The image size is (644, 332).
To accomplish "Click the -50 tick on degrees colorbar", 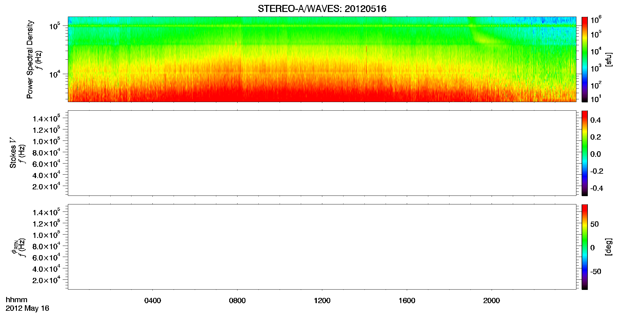I will tap(596, 272).
